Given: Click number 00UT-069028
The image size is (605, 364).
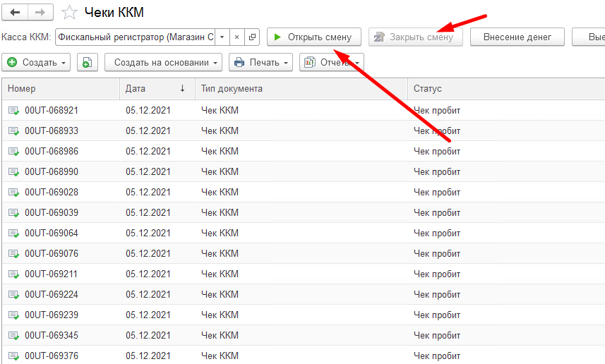Looking at the screenshot, I should point(52,192).
